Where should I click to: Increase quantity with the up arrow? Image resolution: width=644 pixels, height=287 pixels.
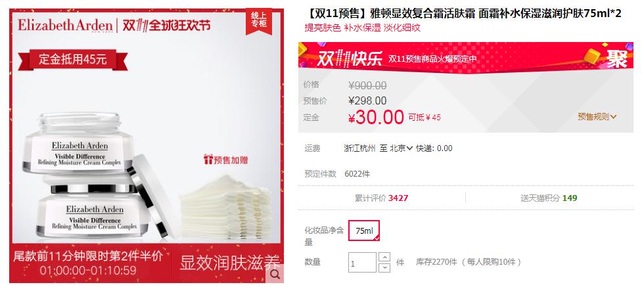[x=384, y=257]
